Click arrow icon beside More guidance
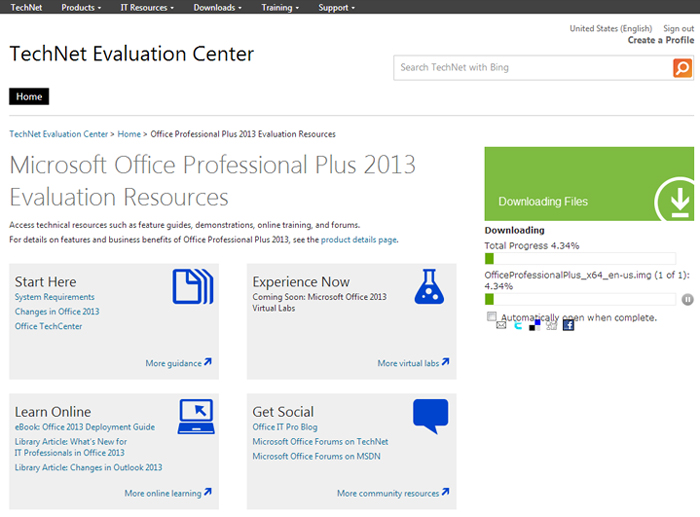700x517 pixels. tap(208, 362)
